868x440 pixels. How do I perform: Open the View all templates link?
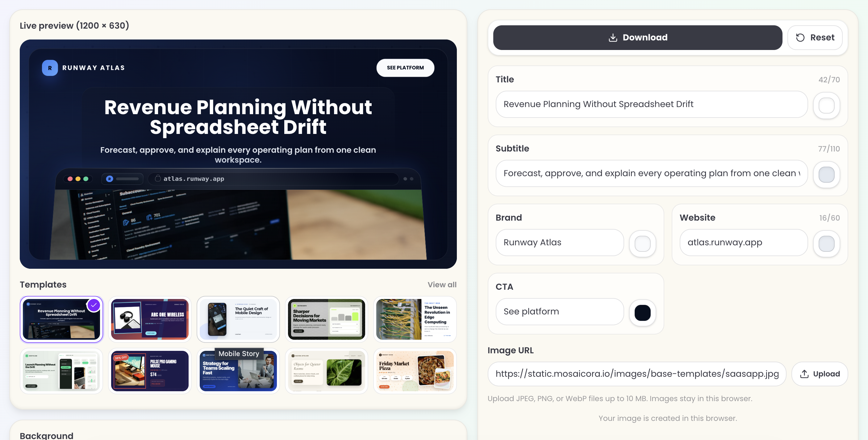point(442,285)
